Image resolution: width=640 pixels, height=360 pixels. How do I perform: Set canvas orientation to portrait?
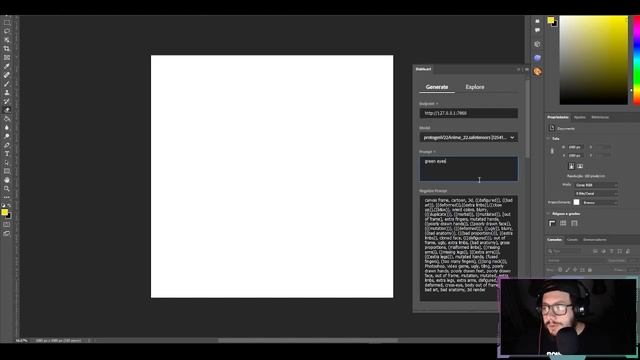pos(571,166)
